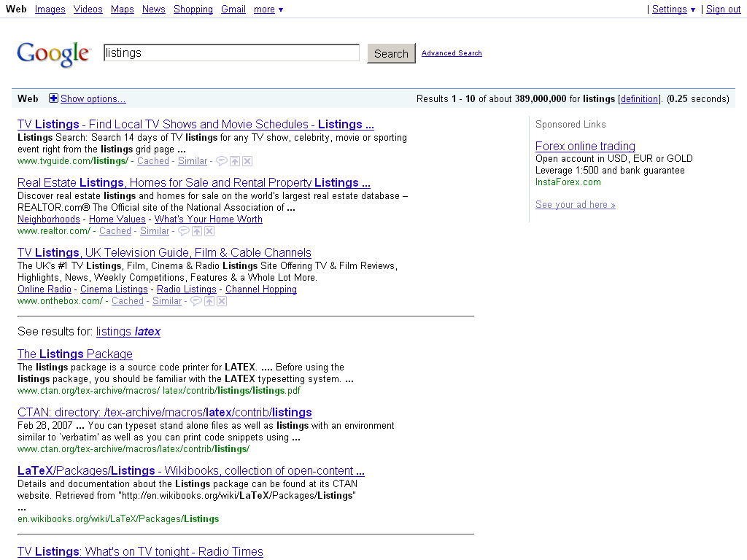Image resolution: width=747 pixels, height=560 pixels.
Task: Open the Radio Listings sitelink
Action: click(x=186, y=289)
